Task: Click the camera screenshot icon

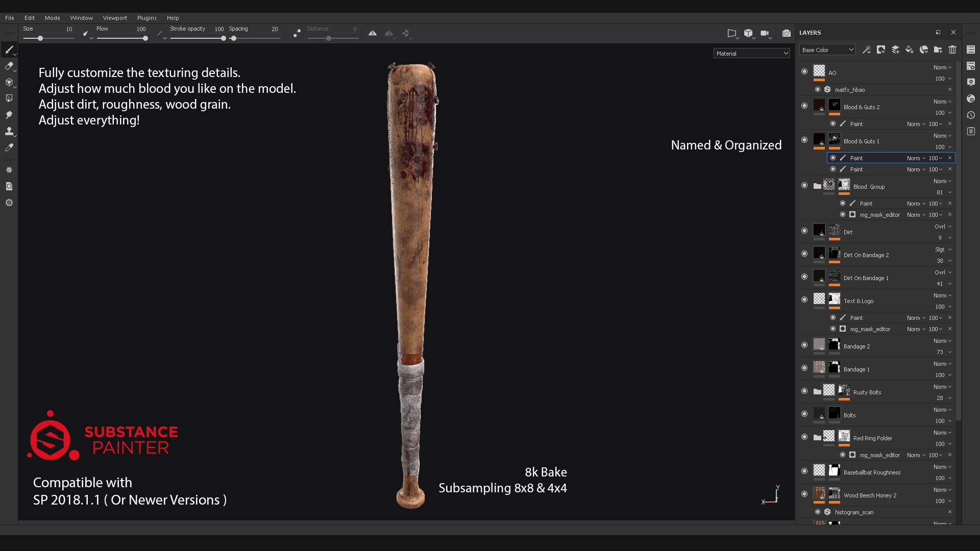Action: click(x=787, y=33)
